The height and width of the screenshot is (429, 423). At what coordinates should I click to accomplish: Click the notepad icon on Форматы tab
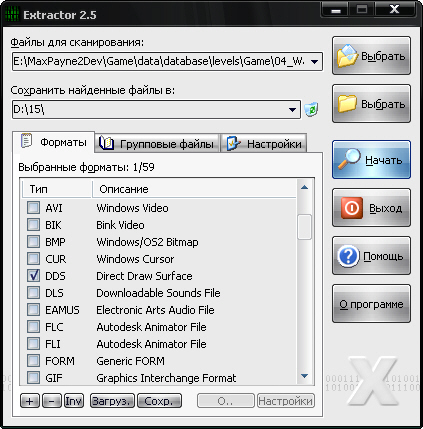point(26,141)
